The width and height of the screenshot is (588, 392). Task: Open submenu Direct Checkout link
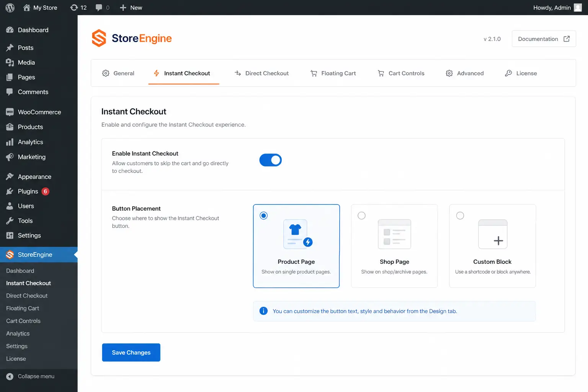(x=27, y=296)
